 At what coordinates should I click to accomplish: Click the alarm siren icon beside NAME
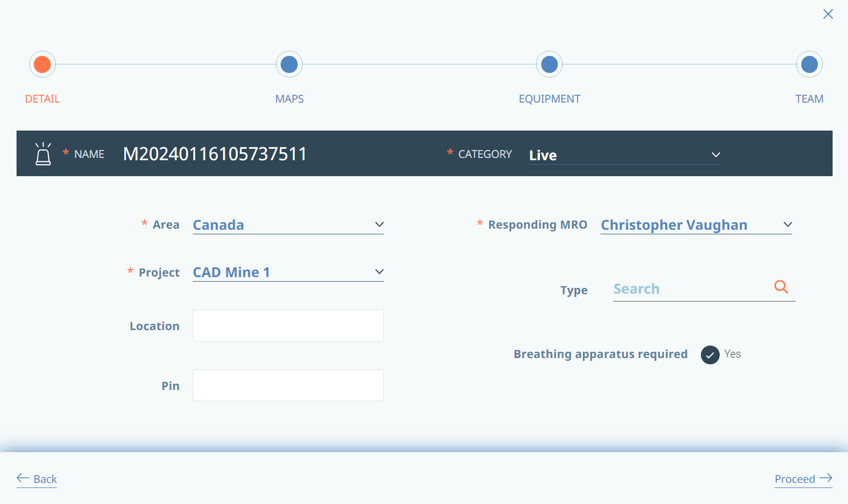coord(43,154)
